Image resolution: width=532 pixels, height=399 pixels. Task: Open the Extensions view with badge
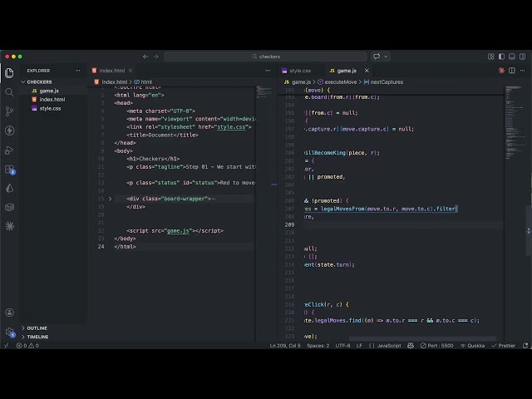click(9, 170)
